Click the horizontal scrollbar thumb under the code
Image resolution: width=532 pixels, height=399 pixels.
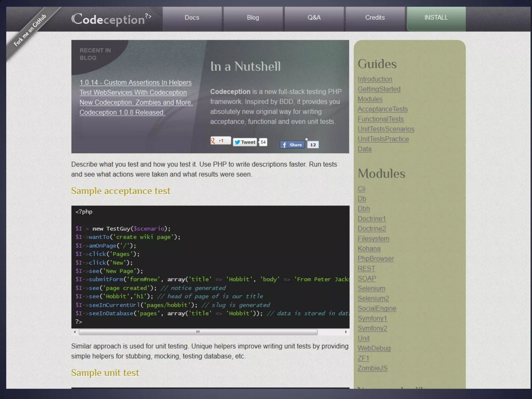(198, 332)
